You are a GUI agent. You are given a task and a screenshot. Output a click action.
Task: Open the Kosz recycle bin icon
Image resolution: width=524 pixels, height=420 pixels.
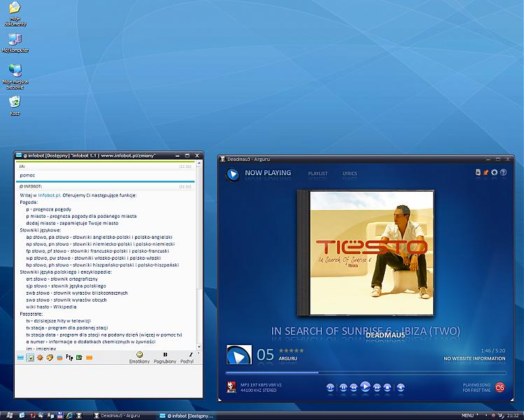(x=15, y=106)
